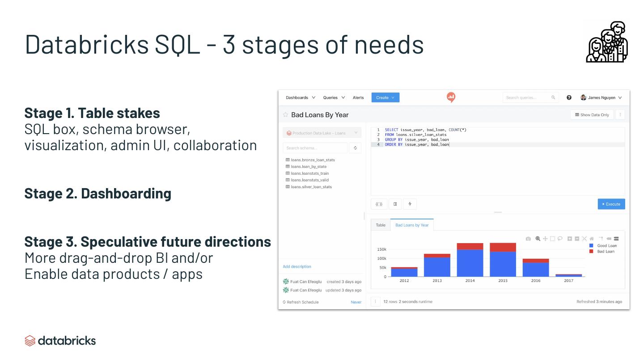Toggle the Bad Loan legend swatch
644x362 pixels.
click(591, 252)
